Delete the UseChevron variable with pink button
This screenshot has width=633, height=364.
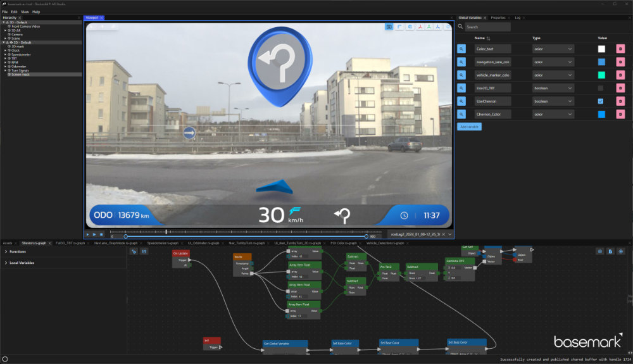click(620, 101)
